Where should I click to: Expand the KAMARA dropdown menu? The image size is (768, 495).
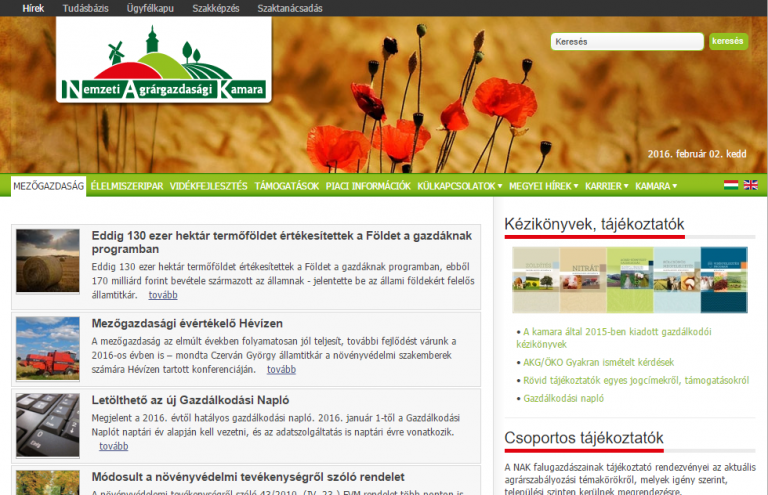pos(656,186)
